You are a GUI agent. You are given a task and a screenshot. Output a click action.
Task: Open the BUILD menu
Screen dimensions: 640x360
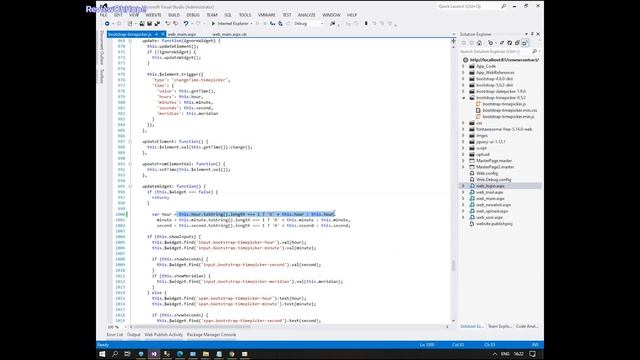coord(174,15)
